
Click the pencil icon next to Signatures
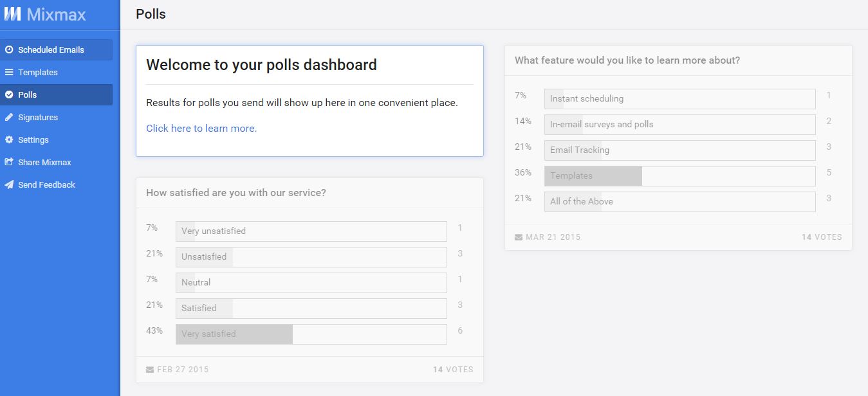click(x=9, y=117)
